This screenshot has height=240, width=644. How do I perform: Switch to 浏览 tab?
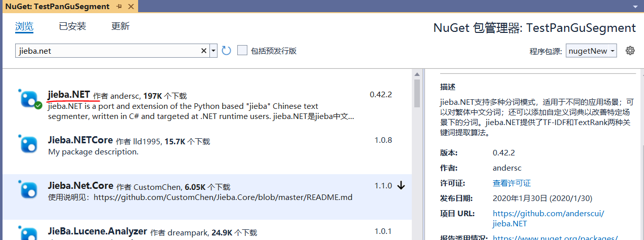24,26
